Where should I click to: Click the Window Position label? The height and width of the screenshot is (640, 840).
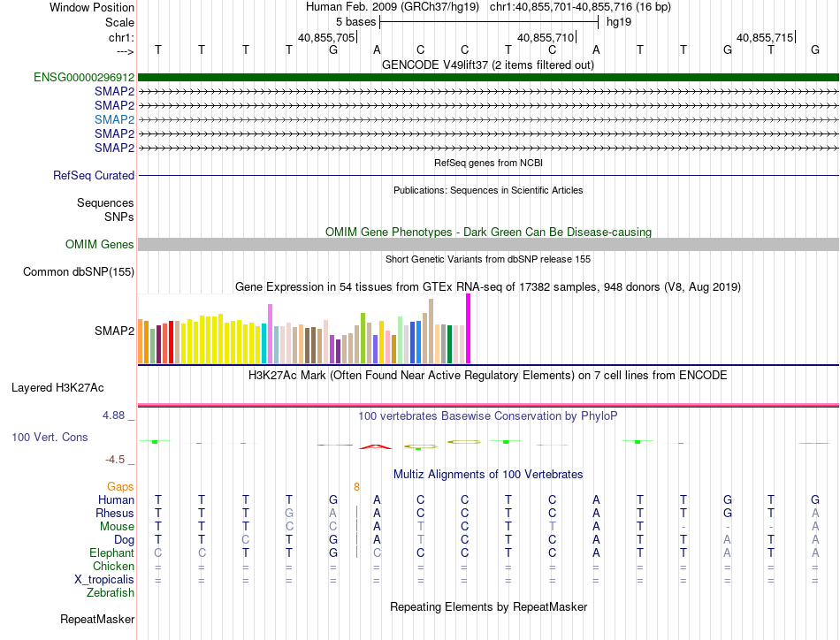92,7
